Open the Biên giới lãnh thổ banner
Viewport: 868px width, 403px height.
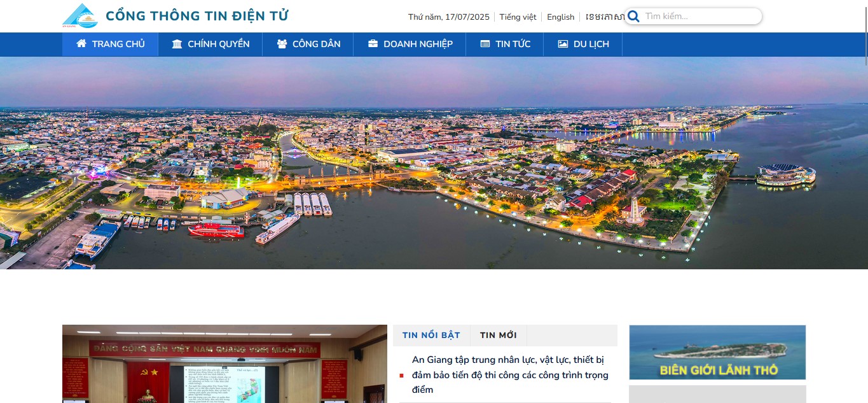tap(717, 352)
